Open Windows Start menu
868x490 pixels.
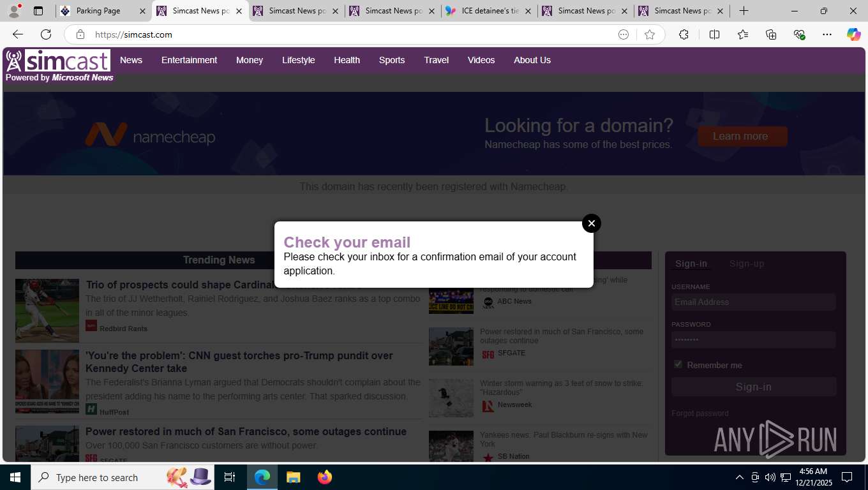[x=15, y=477]
